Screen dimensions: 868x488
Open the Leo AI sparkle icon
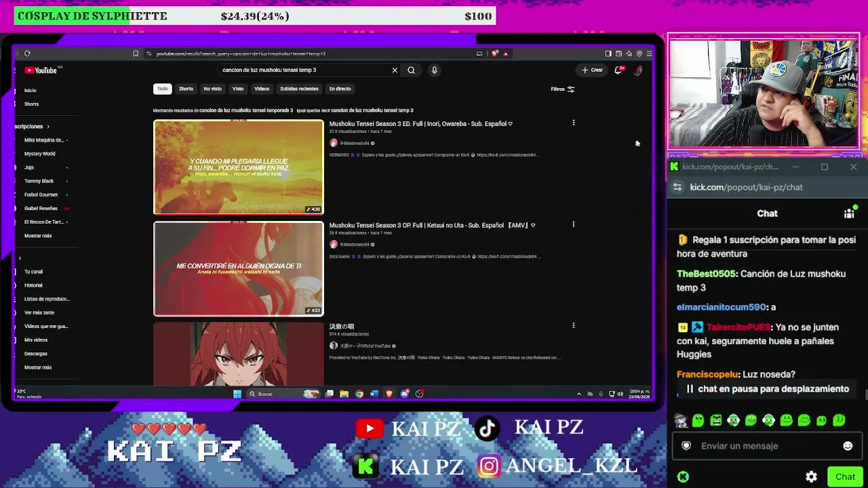point(629,54)
